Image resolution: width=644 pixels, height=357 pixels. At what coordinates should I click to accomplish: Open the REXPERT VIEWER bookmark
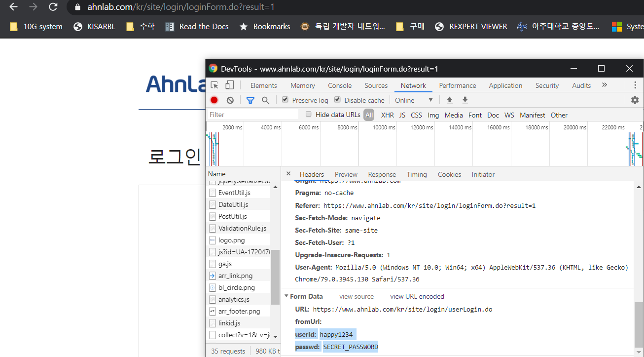point(471,26)
